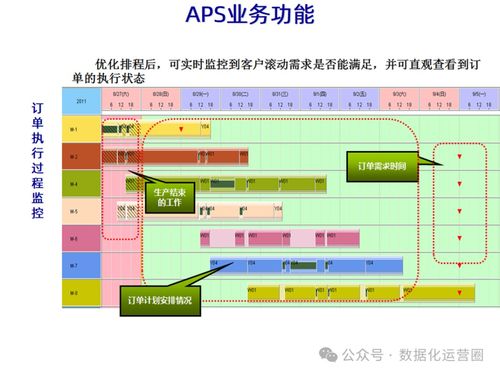Select the dark green completed segment in W-1 row
Viewport: 500px width, 375px height.
pos(110,129)
